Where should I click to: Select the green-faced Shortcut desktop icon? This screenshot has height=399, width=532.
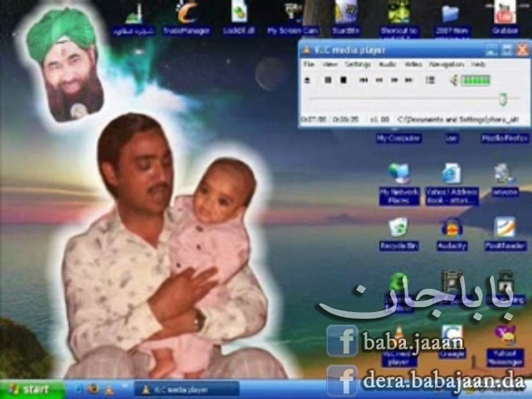coord(398,19)
